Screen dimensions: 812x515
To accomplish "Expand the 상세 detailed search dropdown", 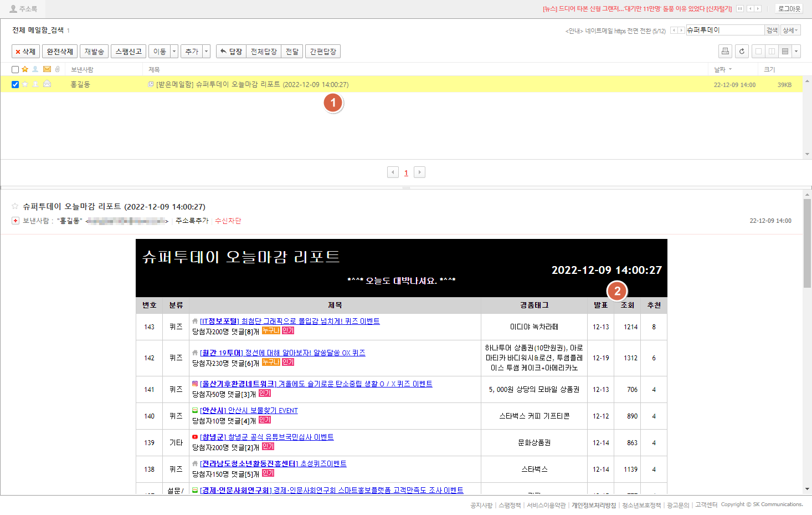I will coord(790,30).
